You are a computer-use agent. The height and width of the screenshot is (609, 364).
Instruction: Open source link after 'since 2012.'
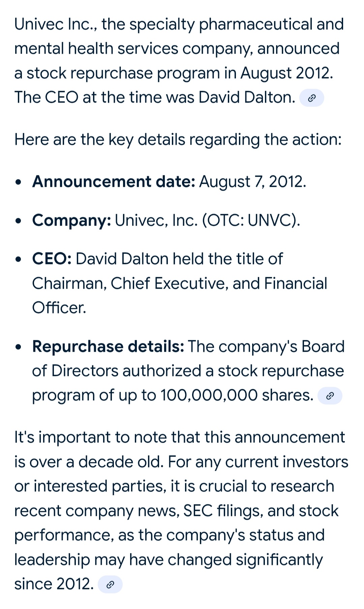tap(110, 584)
